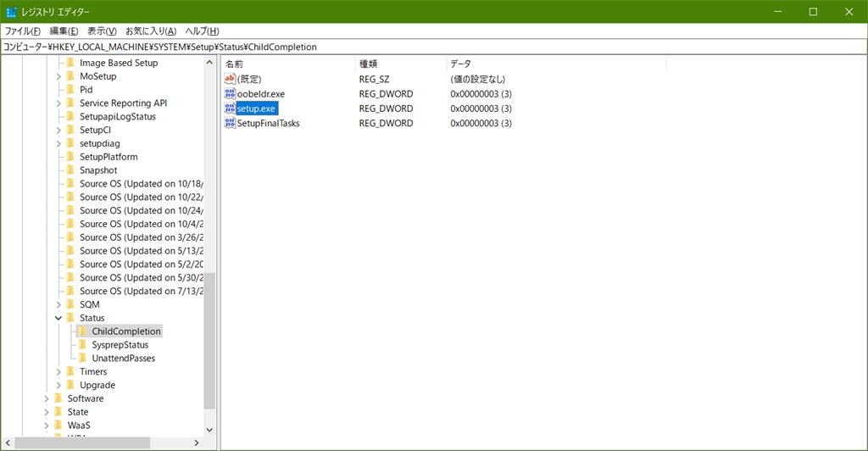Select Service Reporting API tree item
Screen dimensions: 868x451
(x=124, y=103)
